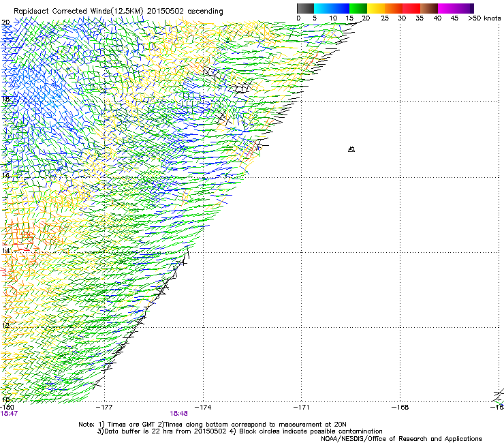The width and height of the screenshot is (504, 443).
Task: Click the dark purple 45-50 knots legend swatch
Action: pyautogui.click(x=464, y=8)
